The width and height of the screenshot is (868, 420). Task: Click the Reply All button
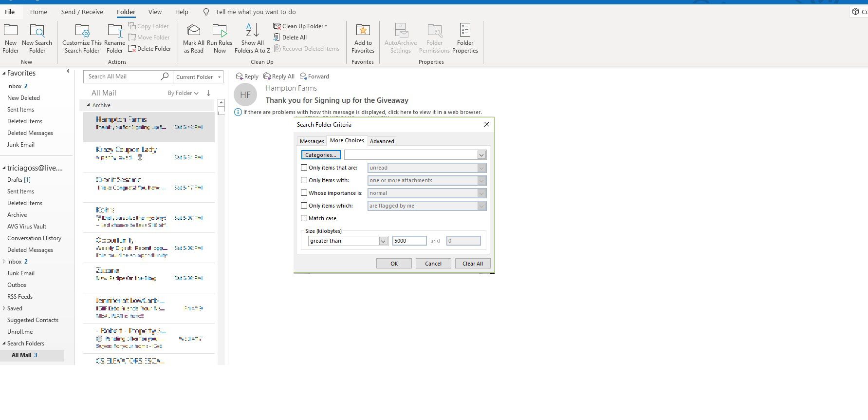point(279,76)
